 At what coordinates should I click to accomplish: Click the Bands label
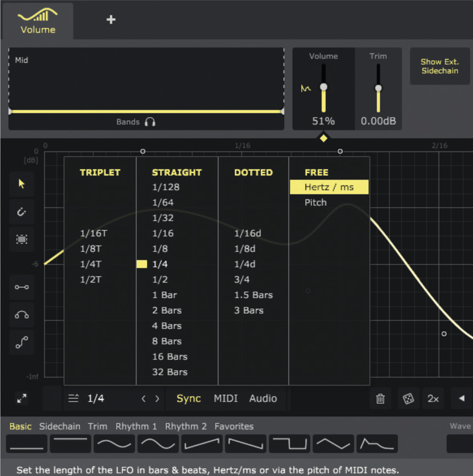pos(128,122)
